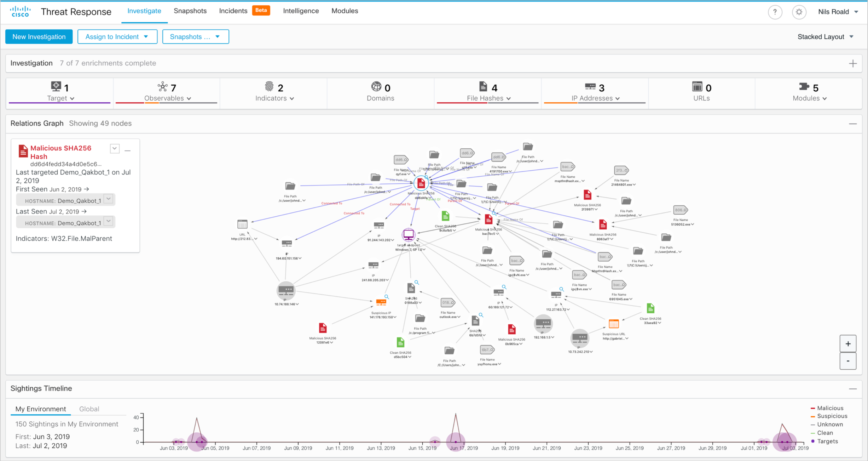This screenshot has height=461, width=868.
Task: Click the New Investigation button
Action: 39,37
